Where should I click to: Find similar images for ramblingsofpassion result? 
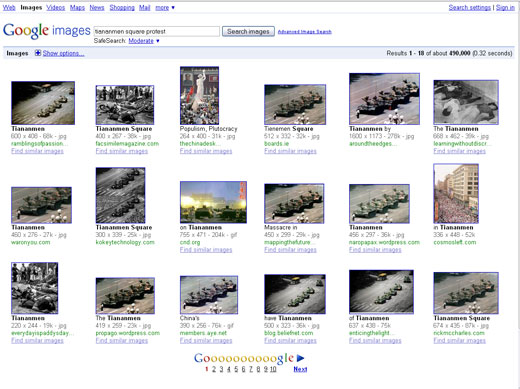(37, 151)
